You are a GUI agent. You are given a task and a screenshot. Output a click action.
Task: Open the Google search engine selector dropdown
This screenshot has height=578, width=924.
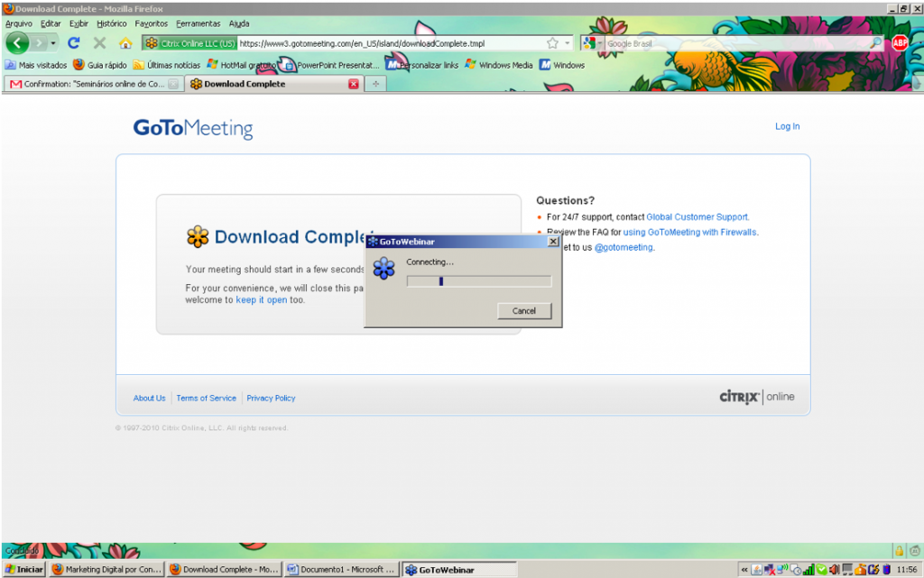point(592,43)
